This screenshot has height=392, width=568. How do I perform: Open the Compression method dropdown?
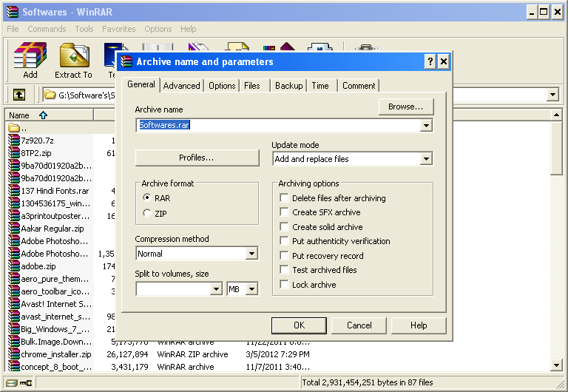pyautogui.click(x=251, y=253)
